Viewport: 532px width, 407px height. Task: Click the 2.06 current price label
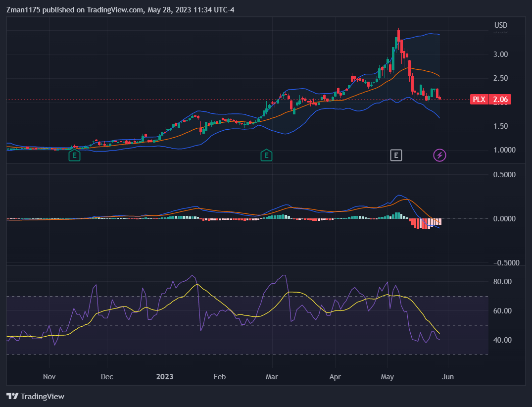500,99
